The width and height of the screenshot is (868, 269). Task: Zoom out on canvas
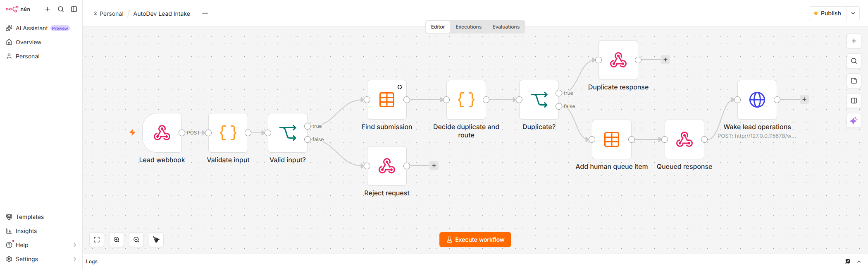coord(136,240)
